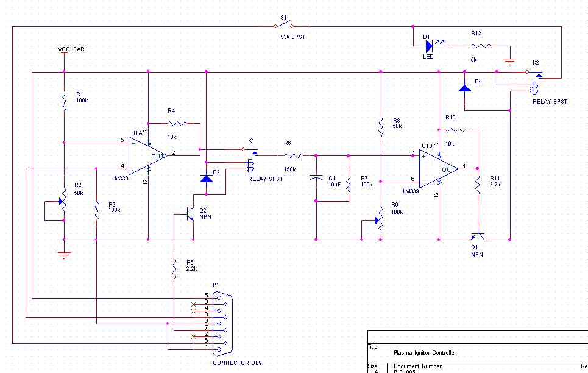This screenshot has height=373, width=588.
Task: Click the NPN label beside Q2
Action: (205, 216)
